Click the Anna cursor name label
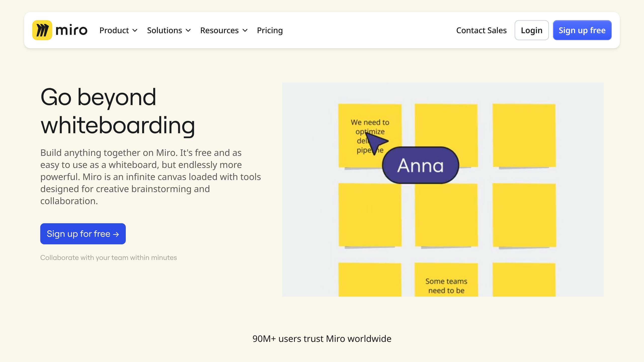 420,165
